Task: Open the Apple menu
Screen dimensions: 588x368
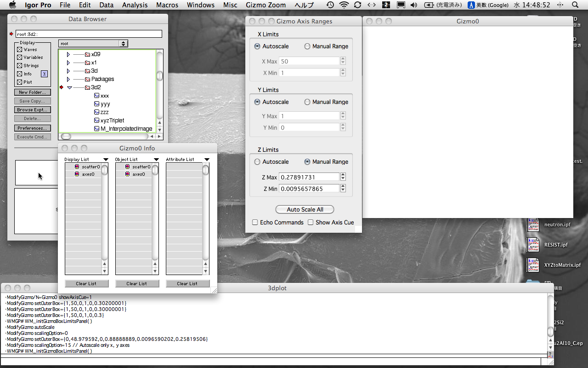Action: click(12, 5)
